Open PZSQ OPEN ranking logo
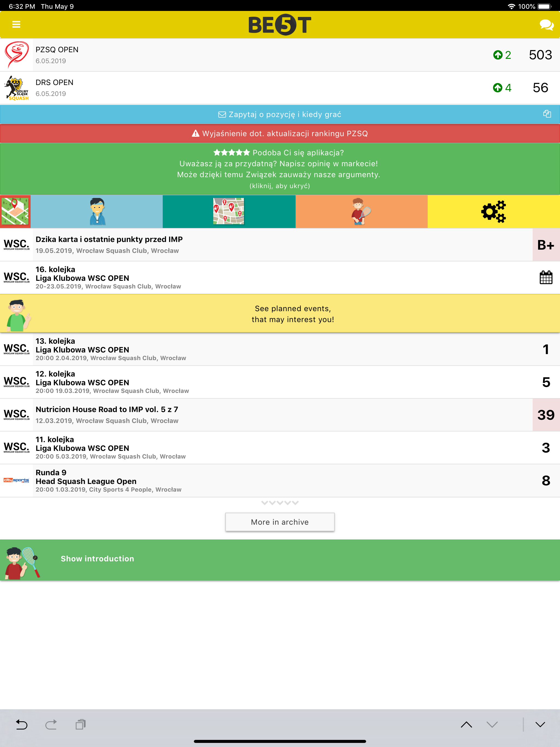Image resolution: width=560 pixels, height=747 pixels. 16,55
